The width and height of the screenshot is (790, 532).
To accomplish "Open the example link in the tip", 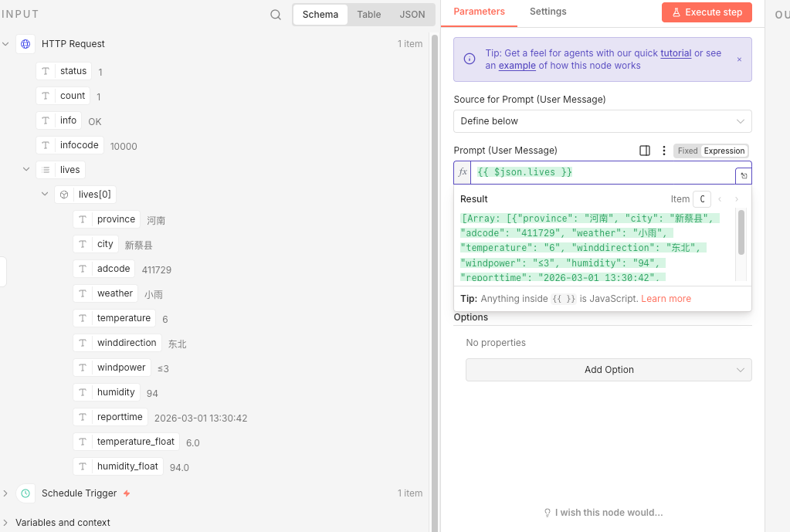I will 517,66.
